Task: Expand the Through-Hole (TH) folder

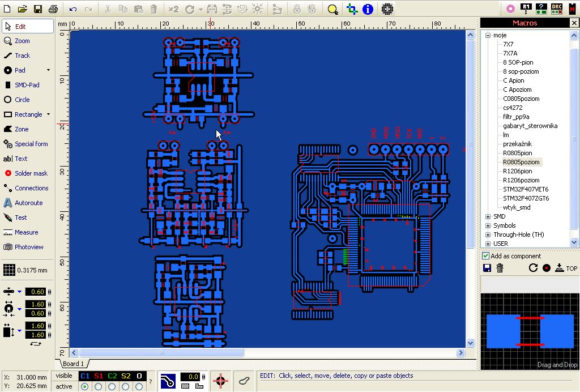Action: (x=488, y=235)
